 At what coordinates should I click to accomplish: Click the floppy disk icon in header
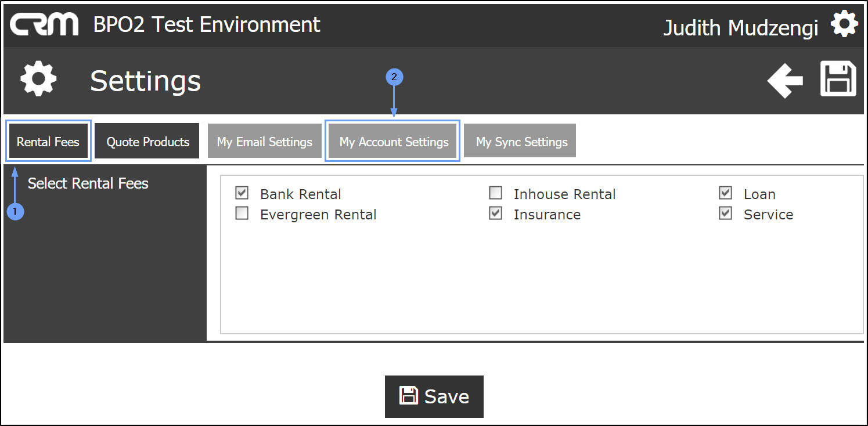[x=838, y=79]
